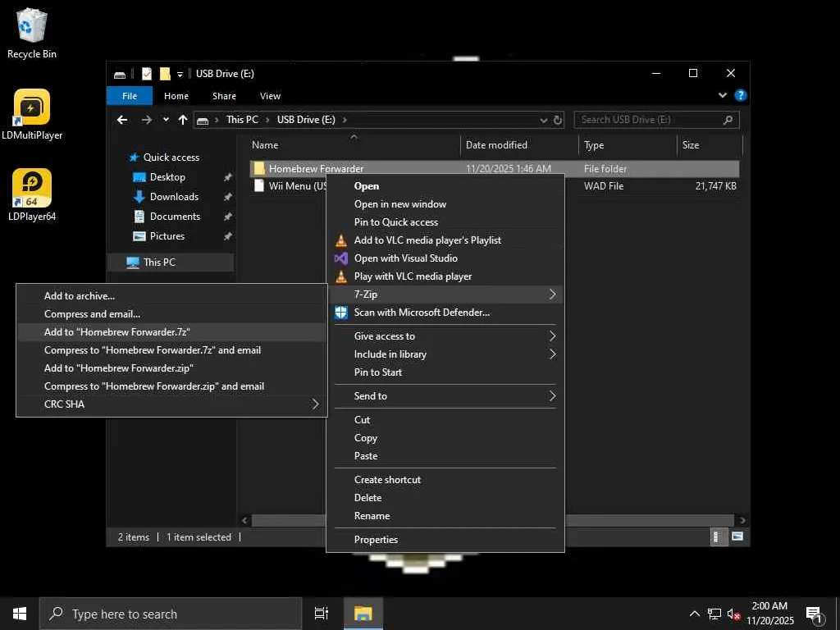Open Downloads in navigation pane
Image resolution: width=840 pixels, height=630 pixels.
coord(174,197)
